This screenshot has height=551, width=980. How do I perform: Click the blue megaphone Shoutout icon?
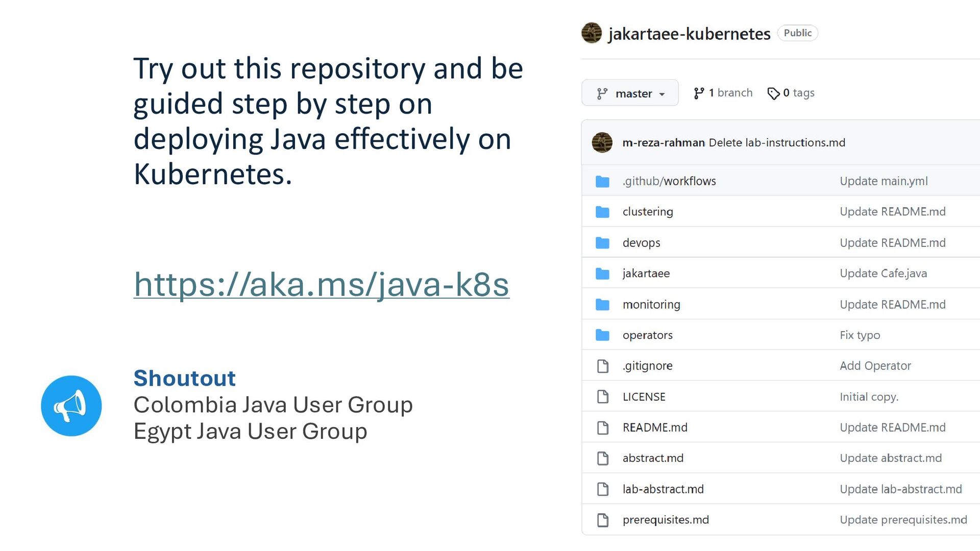(71, 406)
